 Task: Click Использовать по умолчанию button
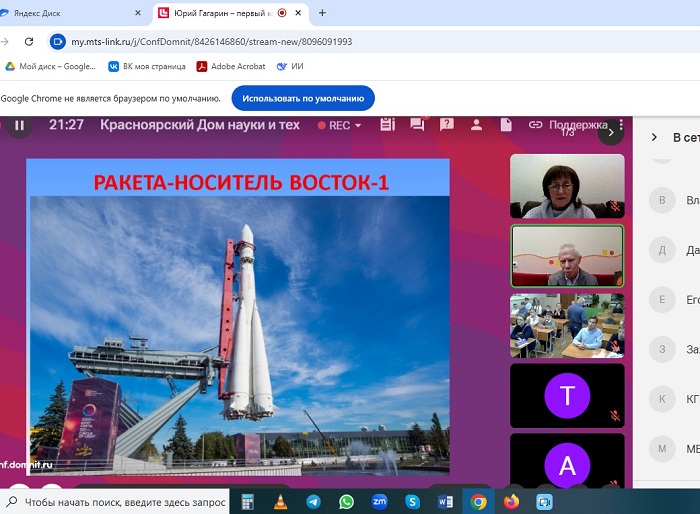tap(303, 99)
